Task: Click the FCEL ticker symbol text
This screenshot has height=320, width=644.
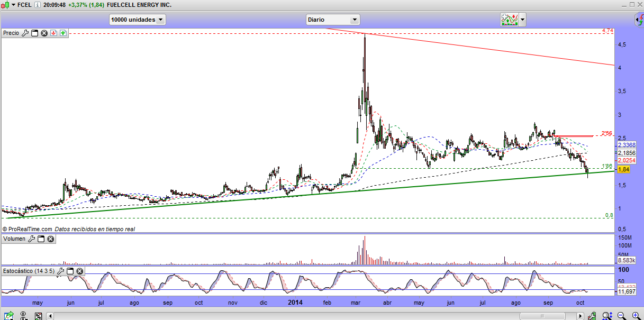Action: pos(24,5)
